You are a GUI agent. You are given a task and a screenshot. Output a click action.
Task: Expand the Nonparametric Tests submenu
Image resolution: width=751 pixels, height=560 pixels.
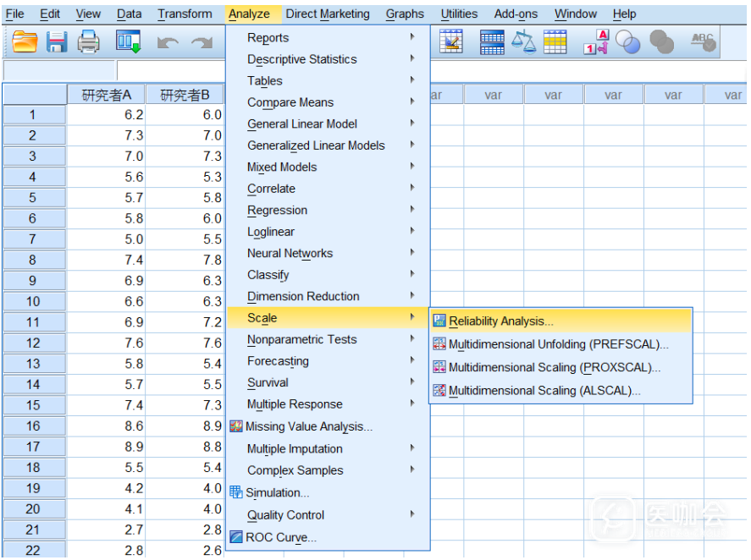coord(301,340)
